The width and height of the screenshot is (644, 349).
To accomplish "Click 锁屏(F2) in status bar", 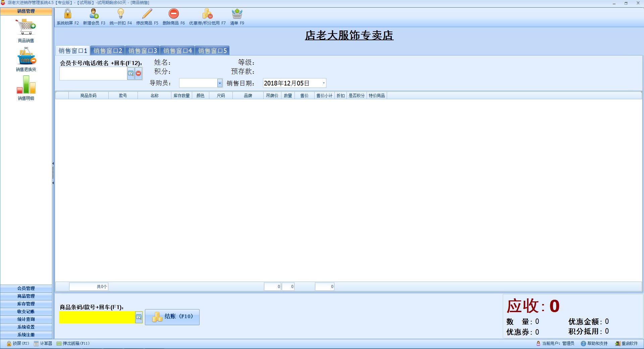I will click(x=18, y=344).
